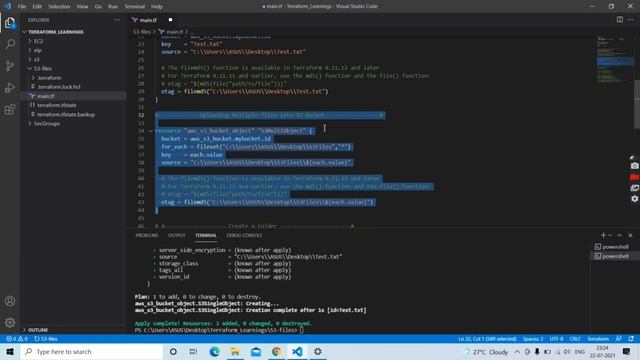Close the terminal panel
Viewport: 640px width, 360px height.
(x=630, y=235)
